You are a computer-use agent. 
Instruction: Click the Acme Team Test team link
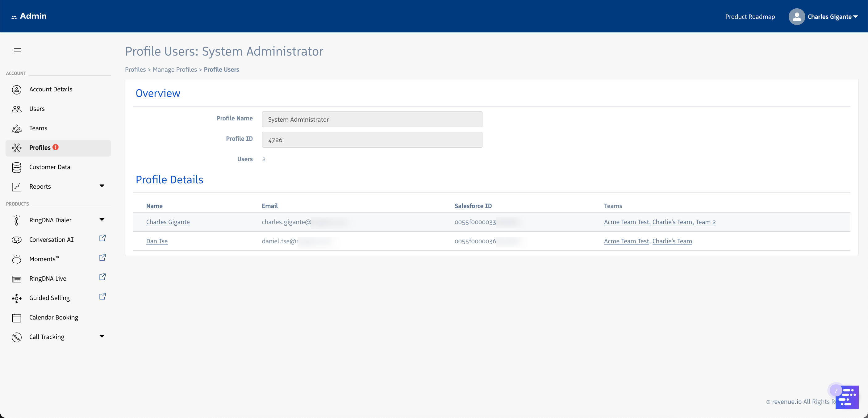click(626, 222)
